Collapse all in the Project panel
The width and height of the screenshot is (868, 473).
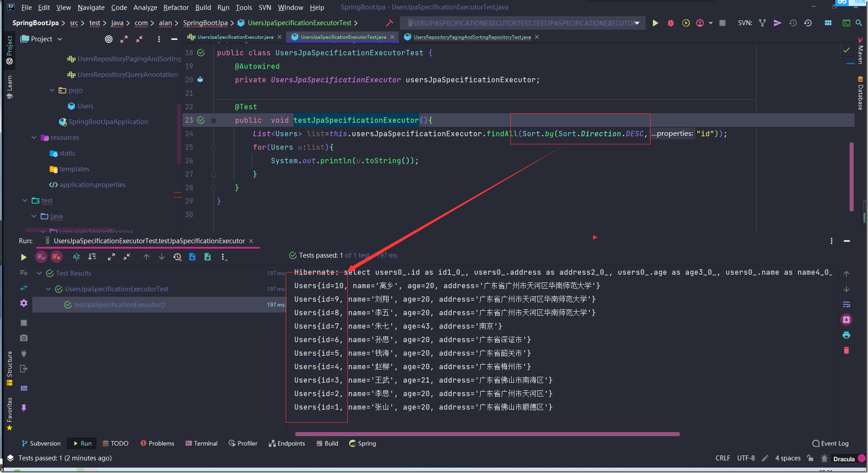click(139, 39)
